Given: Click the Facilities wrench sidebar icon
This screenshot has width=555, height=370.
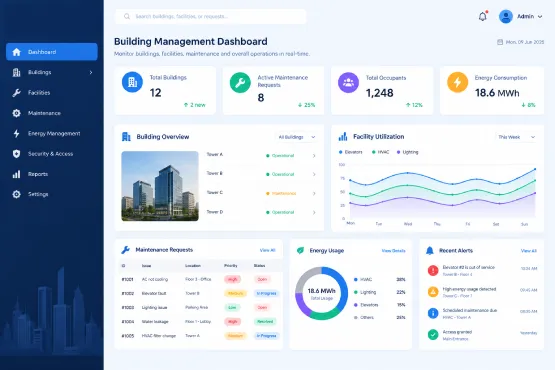Looking at the screenshot, I should tap(16, 93).
